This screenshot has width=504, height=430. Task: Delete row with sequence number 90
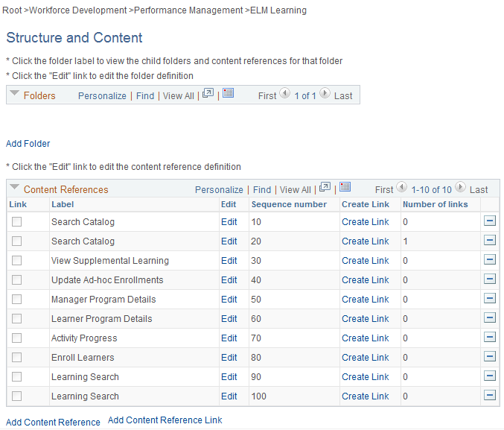coord(490,376)
